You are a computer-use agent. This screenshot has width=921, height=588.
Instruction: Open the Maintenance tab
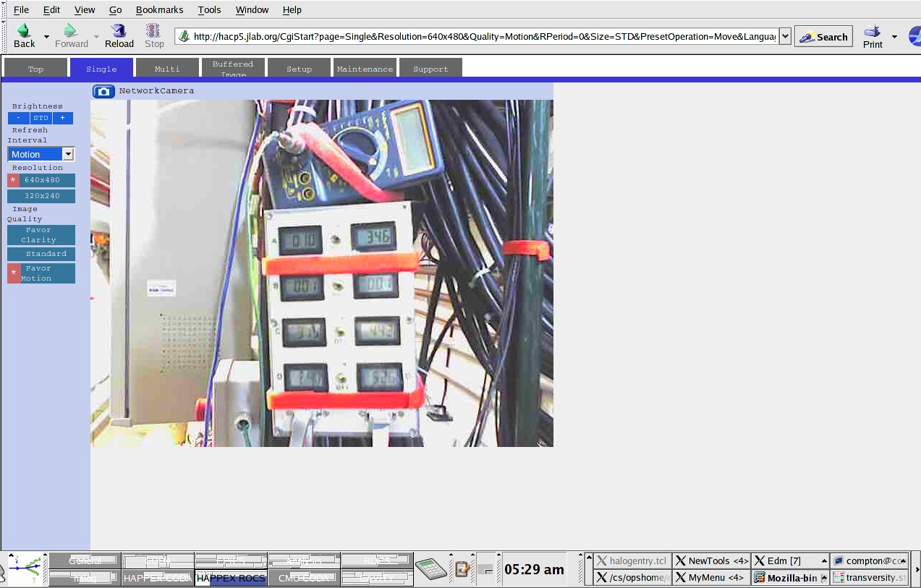click(365, 68)
